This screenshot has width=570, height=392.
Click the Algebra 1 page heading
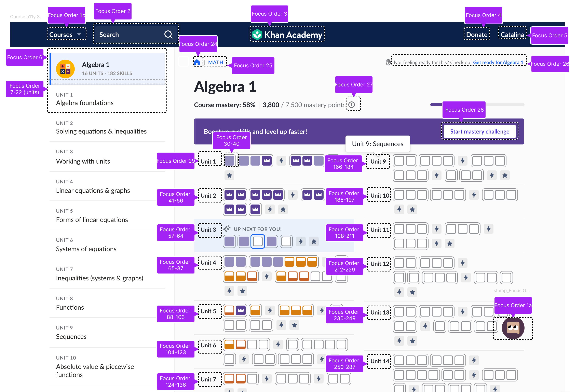225,87
